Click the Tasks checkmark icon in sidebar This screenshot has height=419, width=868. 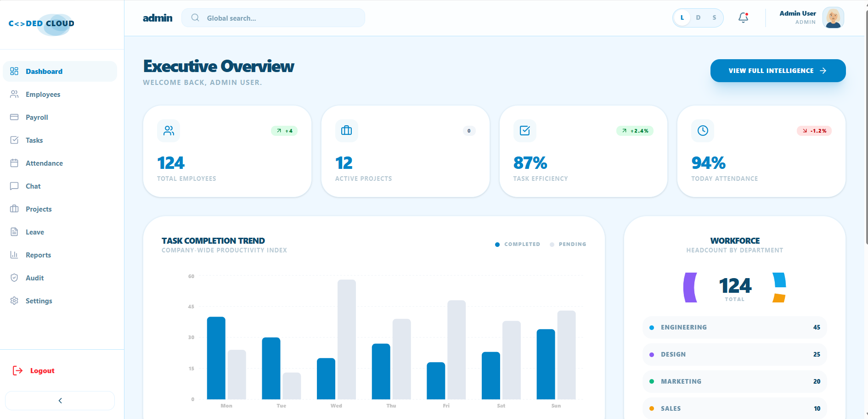[14, 140]
